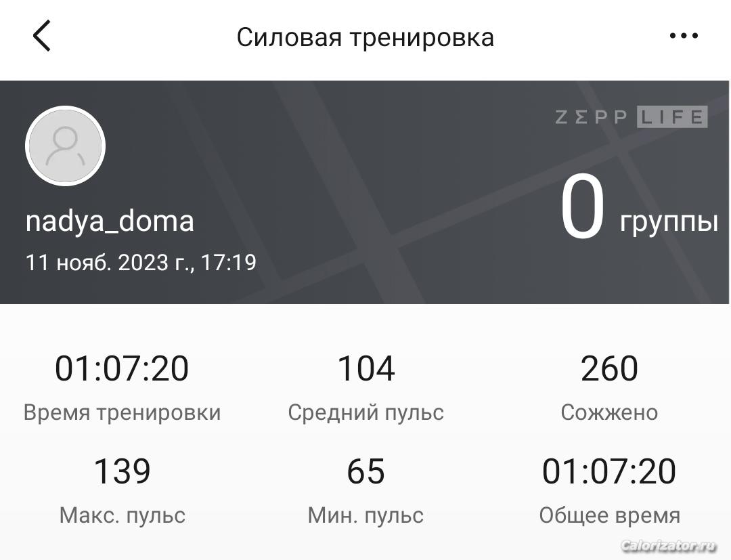Select the nadya_doma username
This screenshot has width=731, height=560.
pyautogui.click(x=110, y=221)
